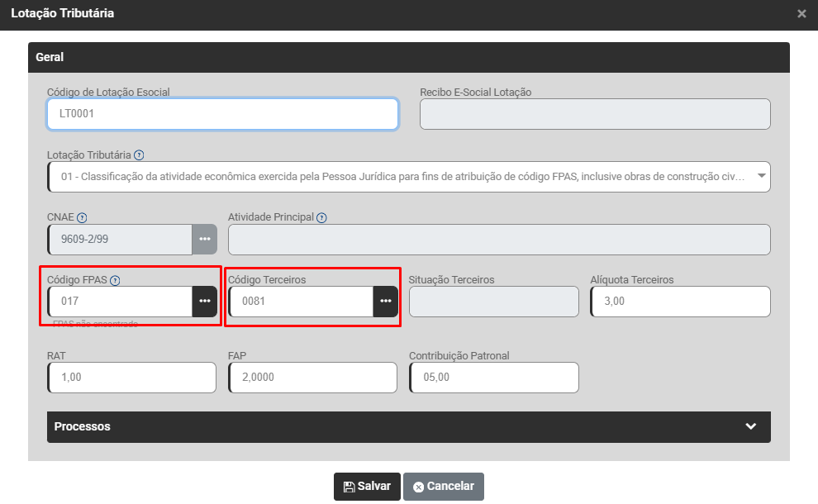Click the Alíquota Terceiros field
The image size is (818, 504).
(x=680, y=301)
